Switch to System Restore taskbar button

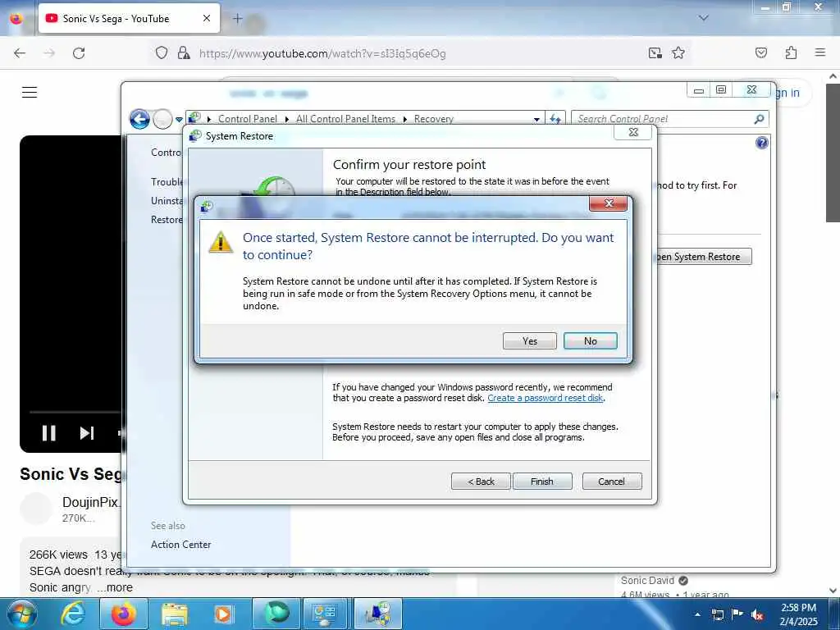[378, 614]
